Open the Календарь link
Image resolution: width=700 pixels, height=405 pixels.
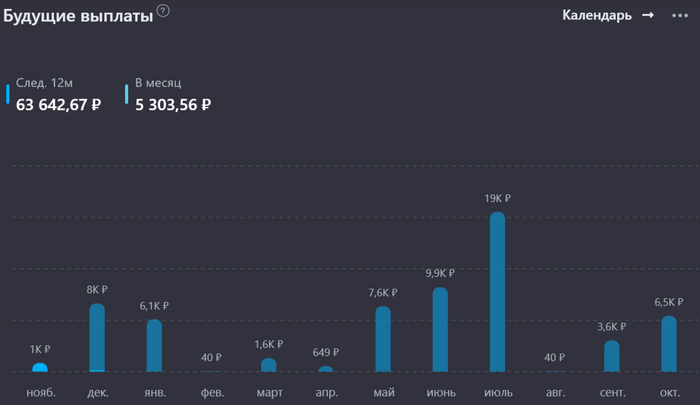(x=596, y=15)
